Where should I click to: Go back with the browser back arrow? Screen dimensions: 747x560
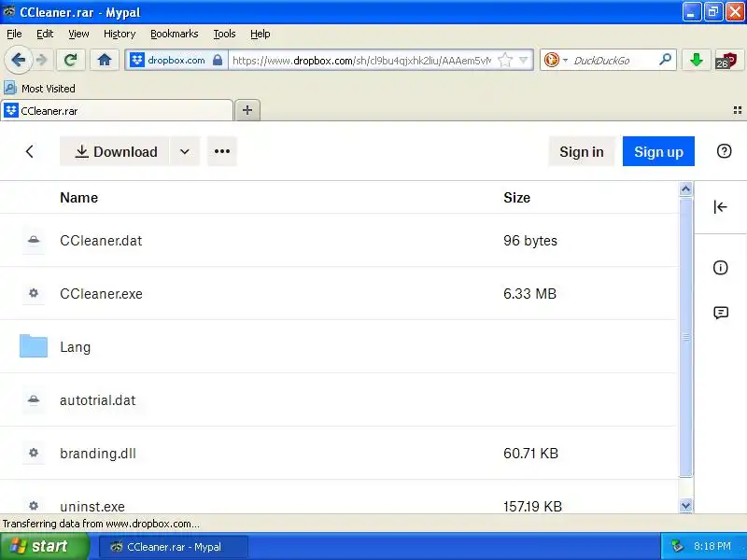click(x=18, y=60)
